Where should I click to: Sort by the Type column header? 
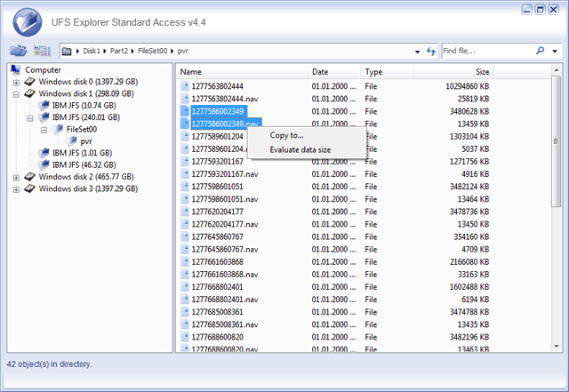(x=388, y=72)
